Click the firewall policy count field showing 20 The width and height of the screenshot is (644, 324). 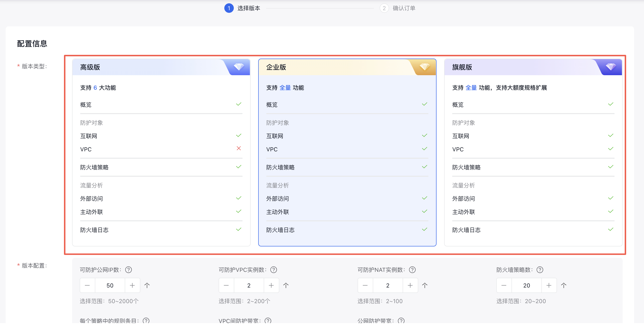point(526,285)
